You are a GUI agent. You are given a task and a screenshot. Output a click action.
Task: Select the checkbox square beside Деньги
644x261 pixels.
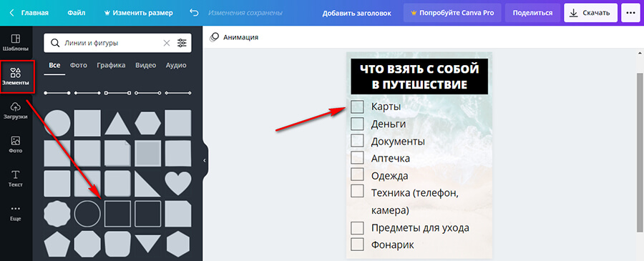(357, 124)
